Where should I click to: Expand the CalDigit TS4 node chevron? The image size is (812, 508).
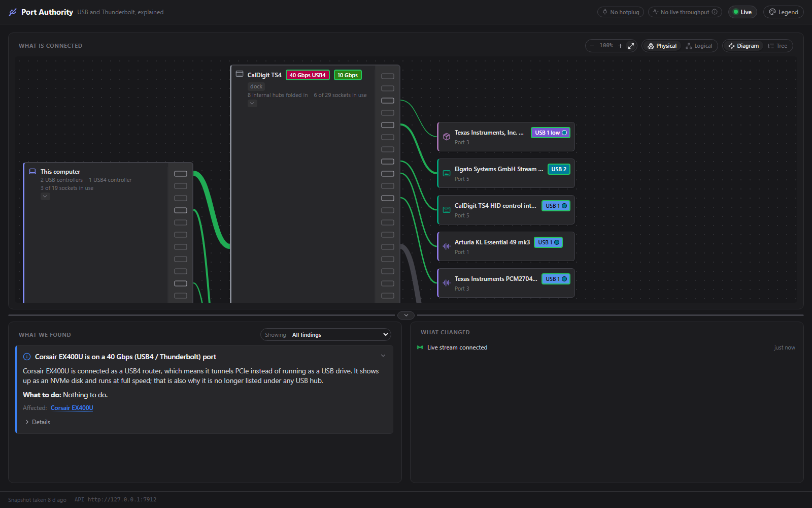[252, 104]
